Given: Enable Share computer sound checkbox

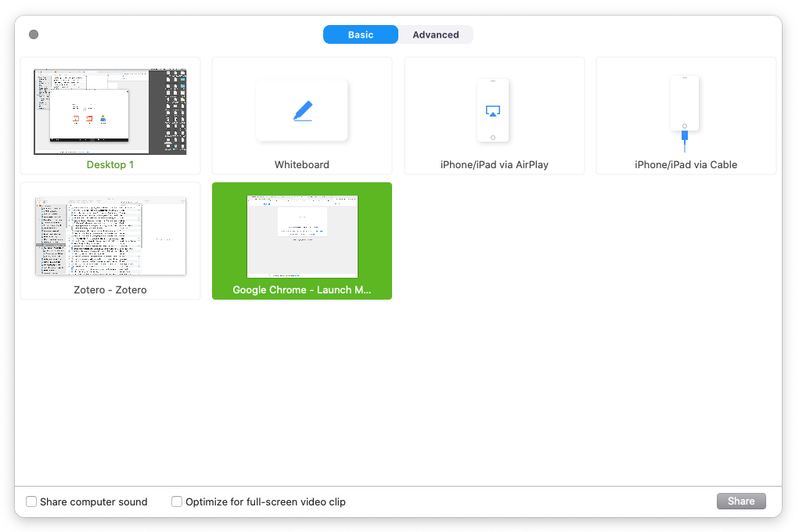Looking at the screenshot, I should pos(31,501).
